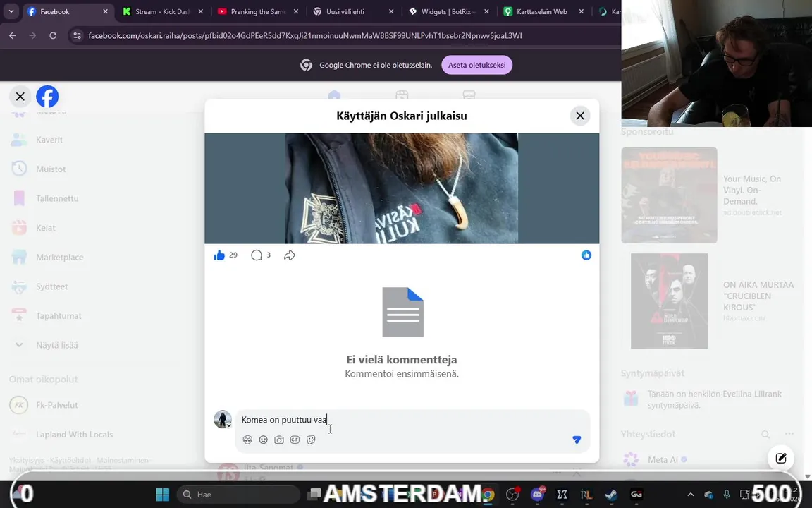Expand Näytä lisää in sidebar
Screen dimensions: 812x508
coord(56,345)
